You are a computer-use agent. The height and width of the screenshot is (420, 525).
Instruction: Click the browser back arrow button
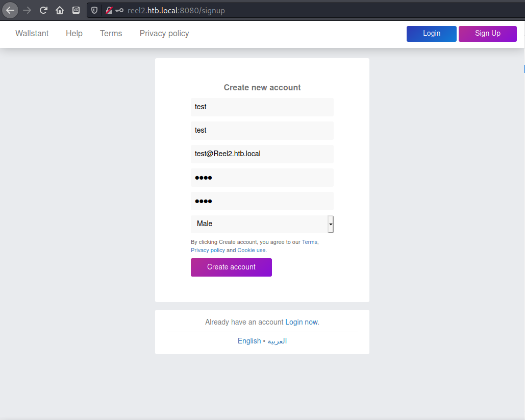(x=10, y=10)
